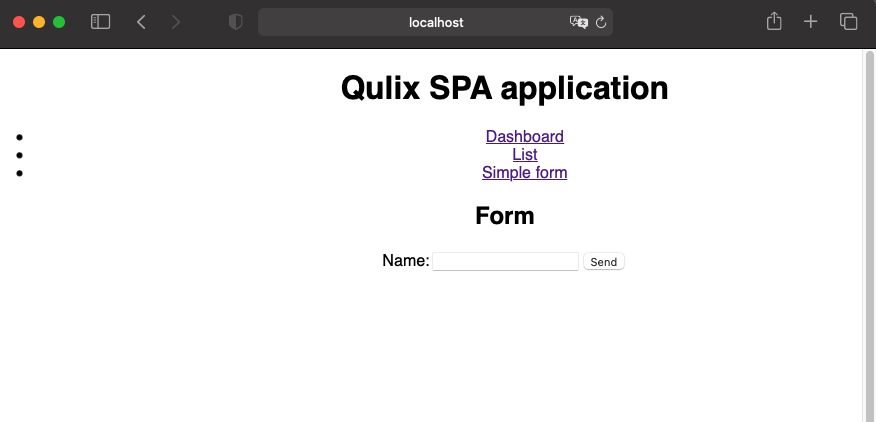Image resolution: width=876 pixels, height=422 pixels.
Task: Show the tab overview
Action: pos(848,22)
